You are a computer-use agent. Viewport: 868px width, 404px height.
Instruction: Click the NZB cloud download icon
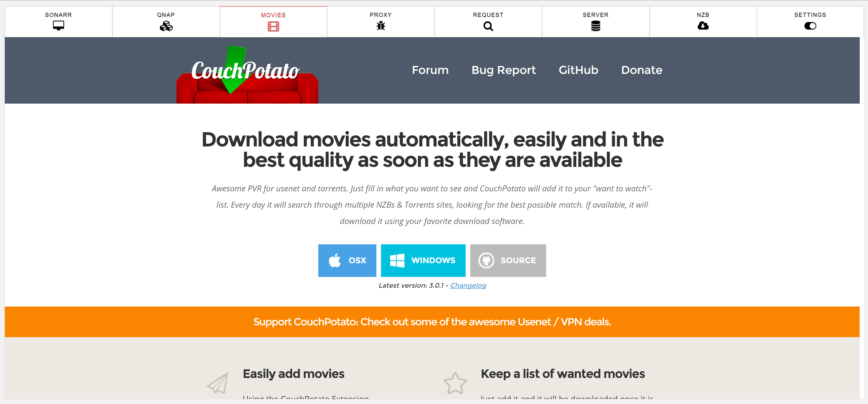tap(703, 26)
